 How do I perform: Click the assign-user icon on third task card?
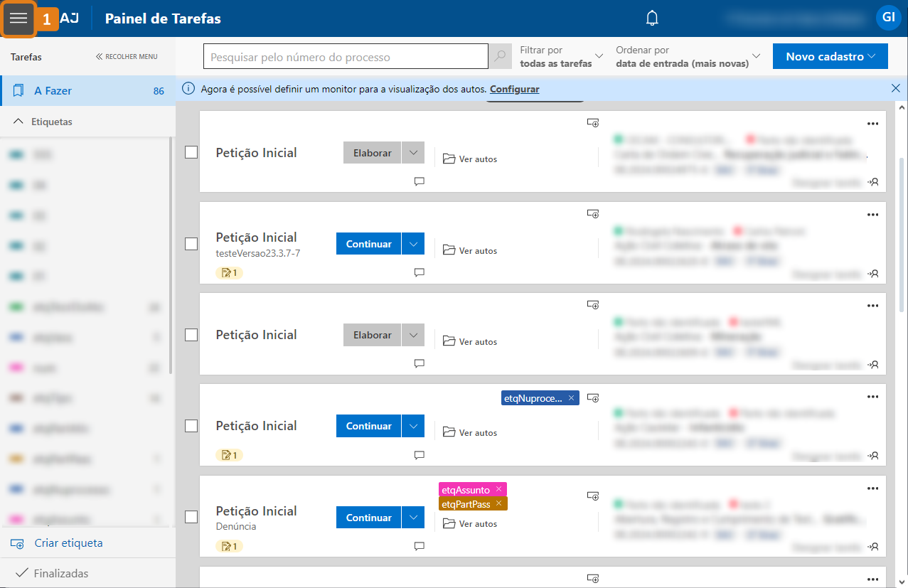874,364
